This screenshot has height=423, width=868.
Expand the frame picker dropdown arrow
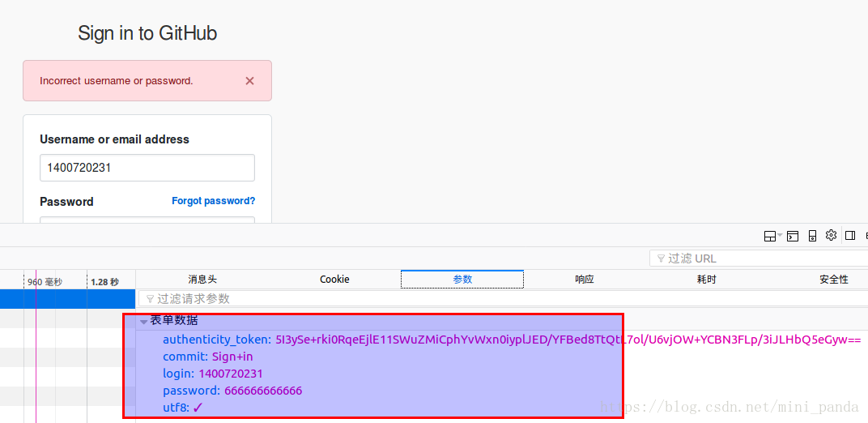(x=780, y=236)
